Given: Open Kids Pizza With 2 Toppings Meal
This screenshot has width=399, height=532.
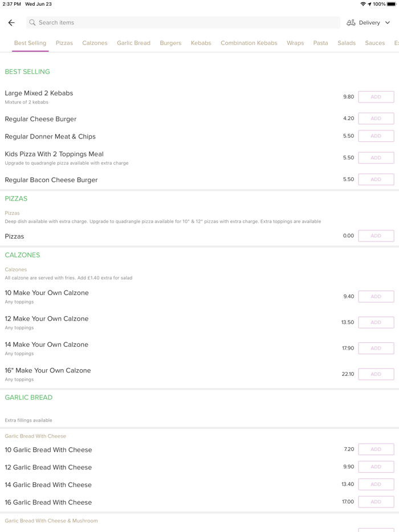Looking at the screenshot, I should [x=54, y=154].
